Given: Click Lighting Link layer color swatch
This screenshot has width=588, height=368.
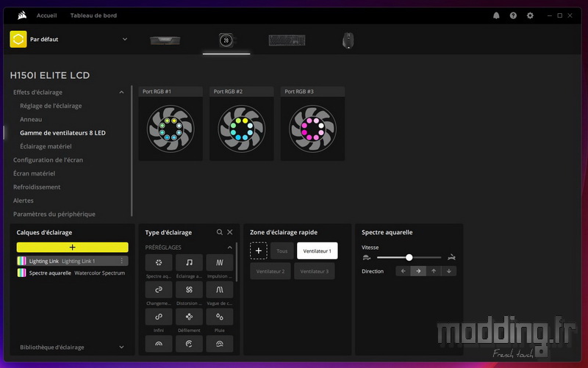Looking at the screenshot, I should pos(22,261).
